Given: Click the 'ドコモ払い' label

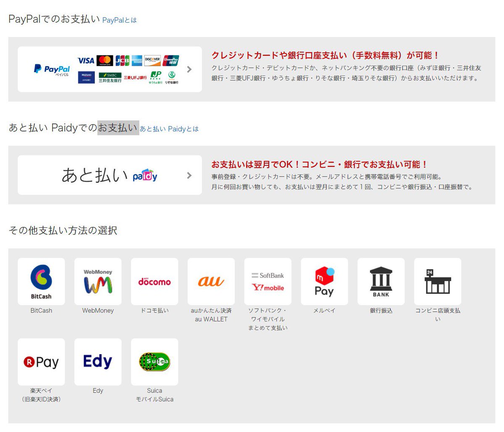Looking at the screenshot, I should (155, 311).
